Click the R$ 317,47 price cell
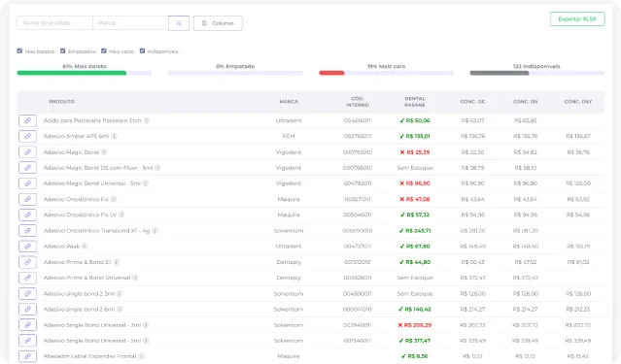Viewport: 621px width, 364px height. [x=415, y=341]
